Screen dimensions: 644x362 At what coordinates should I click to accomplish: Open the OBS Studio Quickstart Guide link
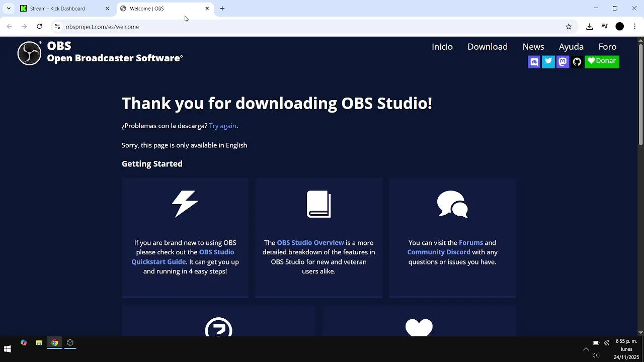[x=183, y=257]
